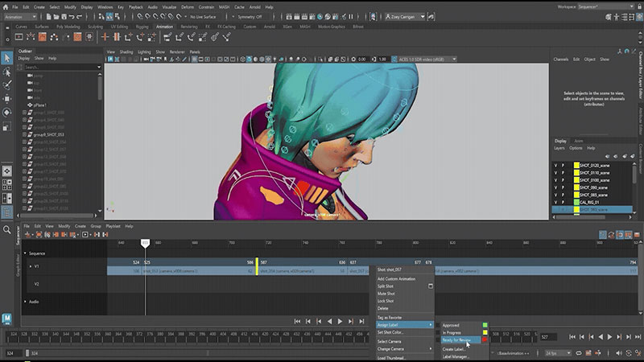Select the arrow Select tool in toolbox
The width and height of the screenshot is (644, 362).
7,58
